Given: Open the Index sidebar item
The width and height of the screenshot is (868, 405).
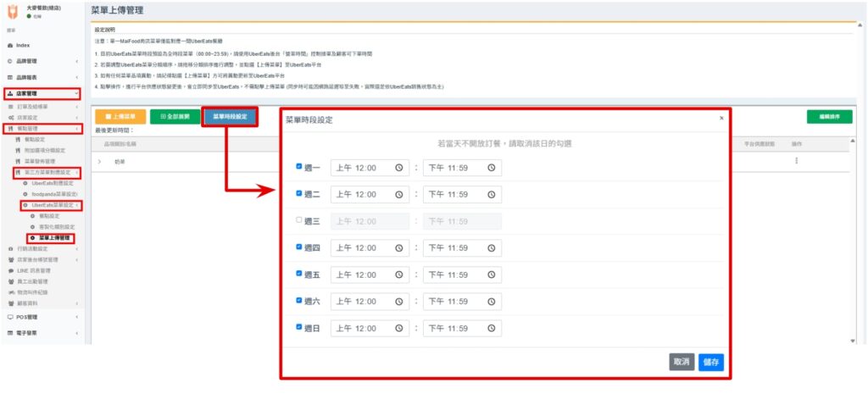Looking at the screenshot, I should click(x=22, y=45).
